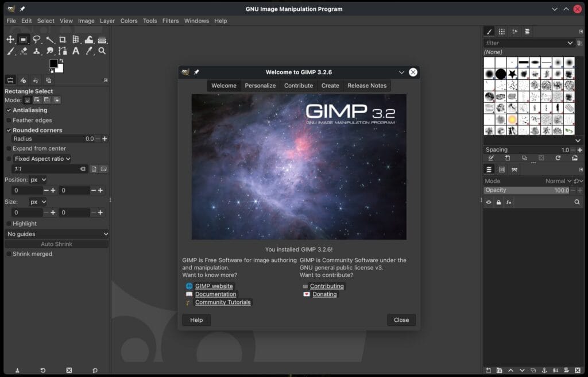Select the Paintbrush tool in toolbox
The image size is (588, 377).
10,51
